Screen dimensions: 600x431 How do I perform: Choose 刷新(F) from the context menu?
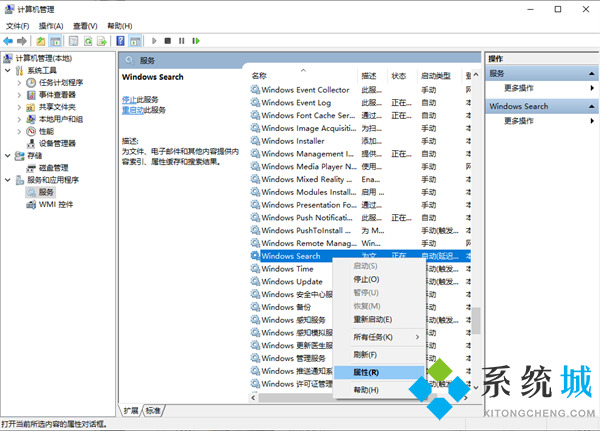pyautogui.click(x=380, y=355)
